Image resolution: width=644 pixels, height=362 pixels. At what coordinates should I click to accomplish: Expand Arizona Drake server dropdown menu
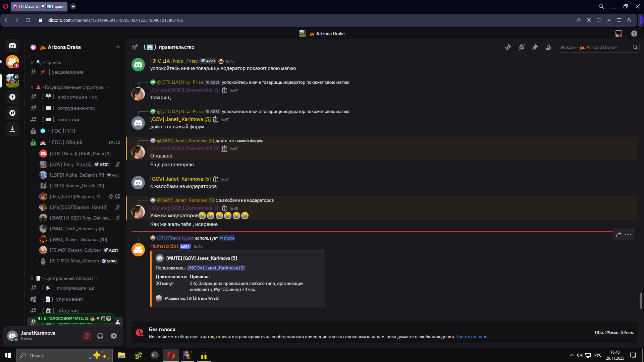pos(118,47)
